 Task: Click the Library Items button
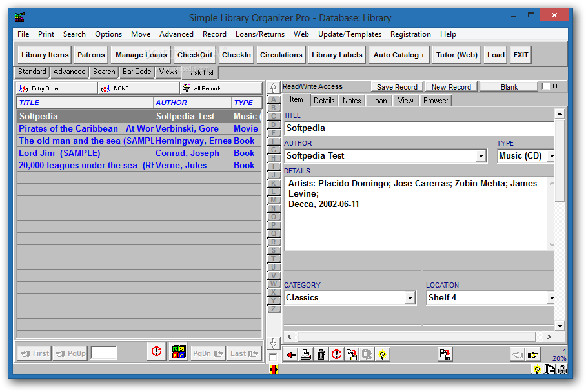pos(45,55)
